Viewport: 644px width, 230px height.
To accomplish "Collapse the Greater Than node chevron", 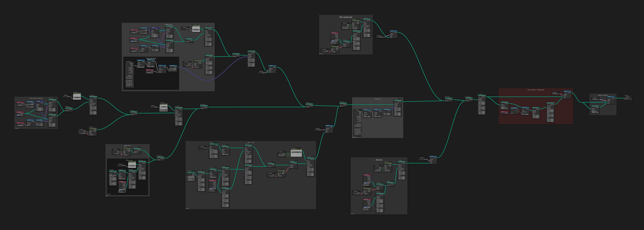I will [x=522, y=108].
